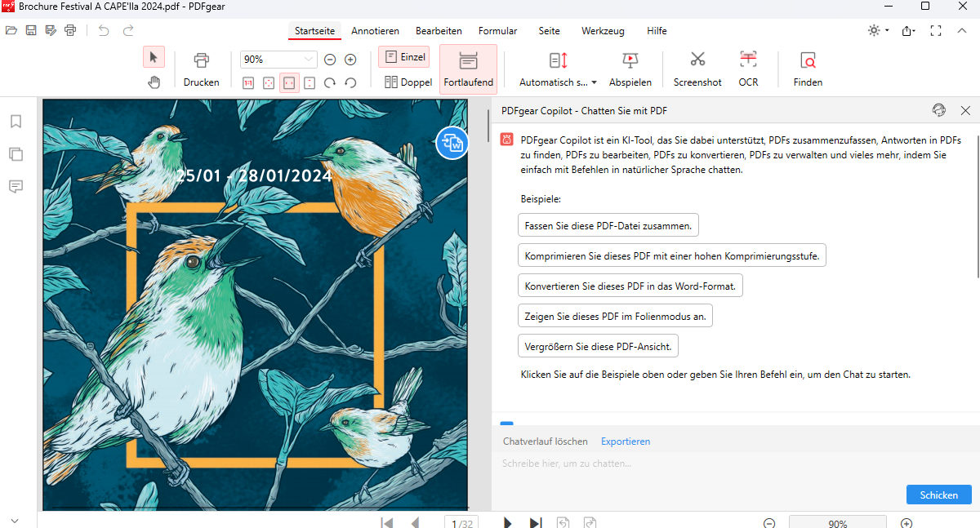Open the Finden search tool
The width and height of the screenshot is (980, 528).
point(808,69)
